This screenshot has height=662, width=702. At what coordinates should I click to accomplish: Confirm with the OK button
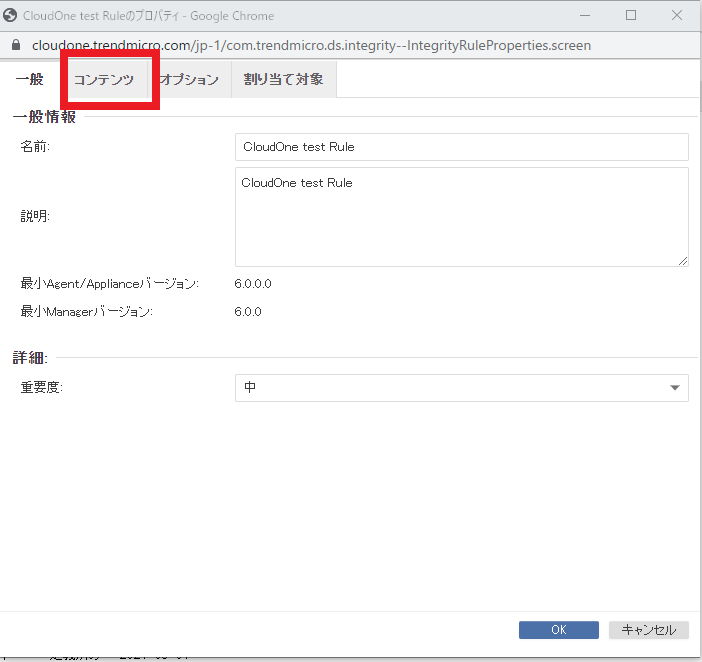(559, 630)
